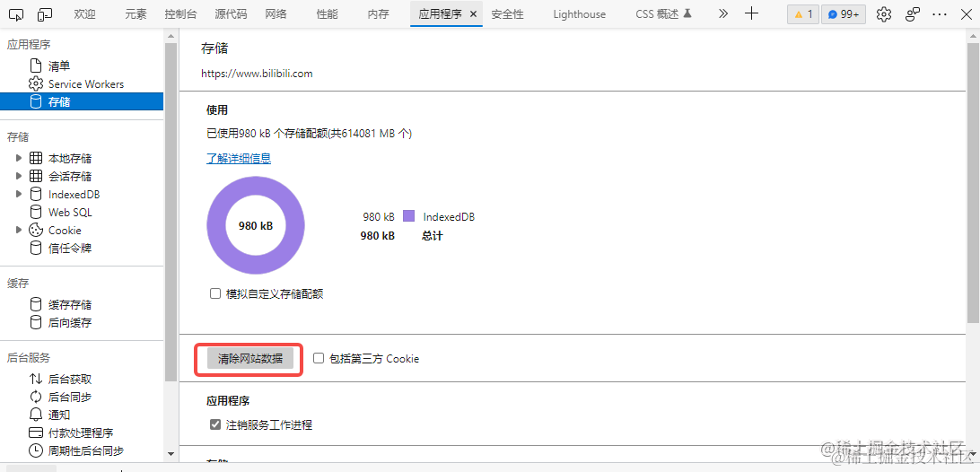Click the Cookie icon
Viewport: 980px width, 472px height.
point(36,230)
